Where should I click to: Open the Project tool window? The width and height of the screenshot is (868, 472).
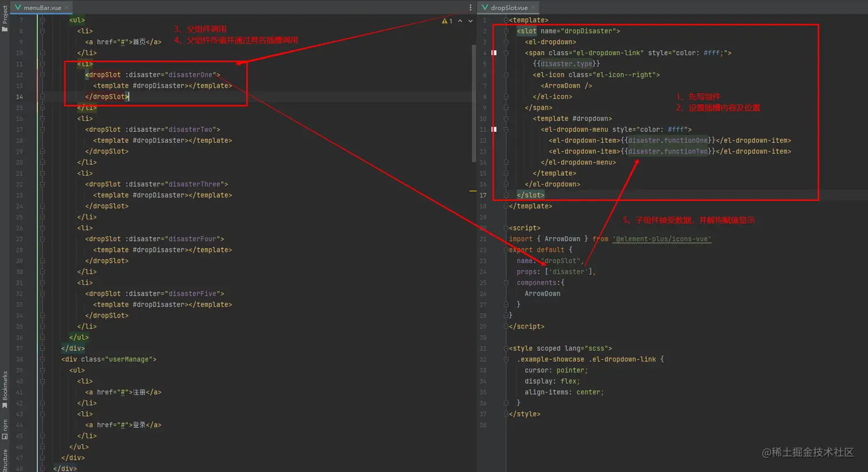pos(5,17)
